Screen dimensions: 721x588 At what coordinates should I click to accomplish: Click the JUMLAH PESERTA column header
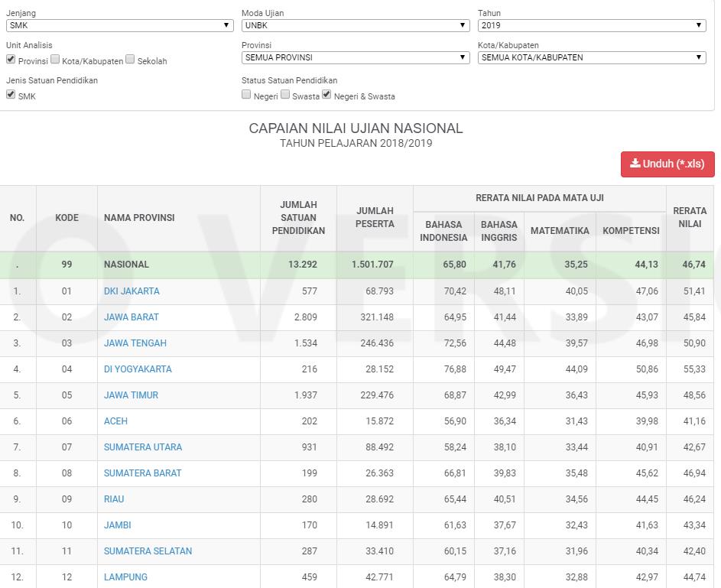pyautogui.click(x=375, y=218)
